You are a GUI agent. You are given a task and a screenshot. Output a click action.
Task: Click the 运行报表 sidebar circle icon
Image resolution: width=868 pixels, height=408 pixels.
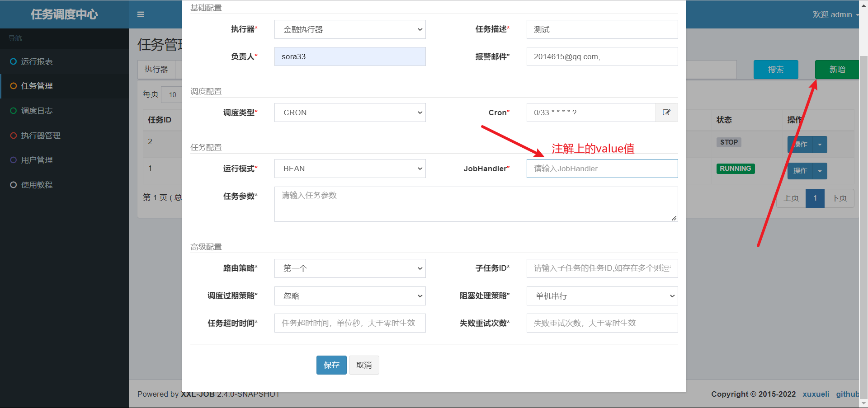[13, 61]
